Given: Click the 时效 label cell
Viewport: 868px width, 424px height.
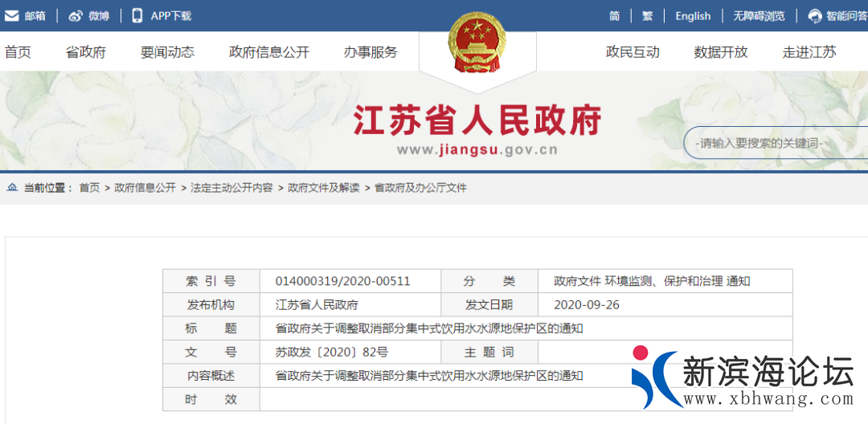Looking at the screenshot, I should (211, 399).
